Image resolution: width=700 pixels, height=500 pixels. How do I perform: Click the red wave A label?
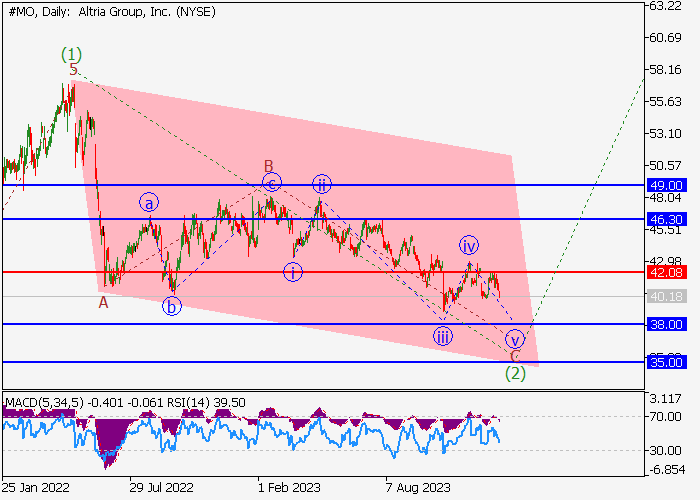(103, 303)
